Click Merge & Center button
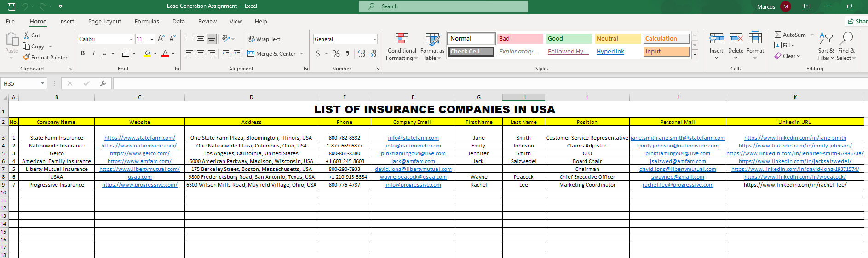 271,53
